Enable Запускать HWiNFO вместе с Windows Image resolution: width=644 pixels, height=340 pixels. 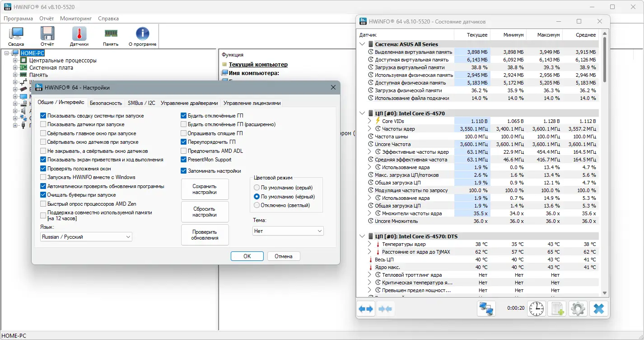point(43,177)
